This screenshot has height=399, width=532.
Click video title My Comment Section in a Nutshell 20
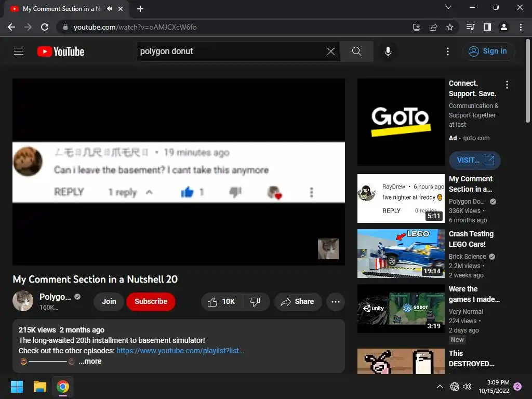(x=95, y=279)
